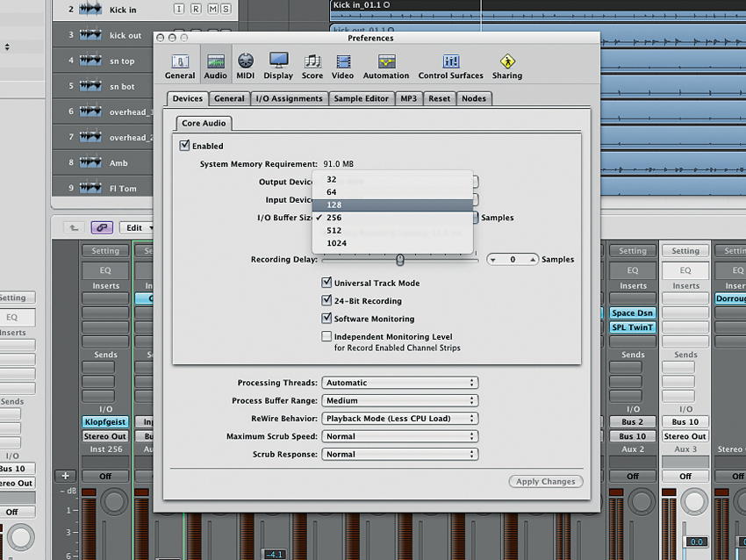Solo the Kick in track
The width and height of the screenshot is (746, 560).
pyautogui.click(x=226, y=9)
